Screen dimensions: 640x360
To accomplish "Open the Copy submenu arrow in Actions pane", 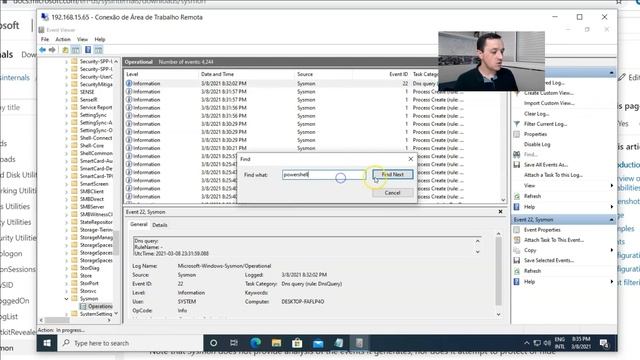I will click(x=611, y=250).
